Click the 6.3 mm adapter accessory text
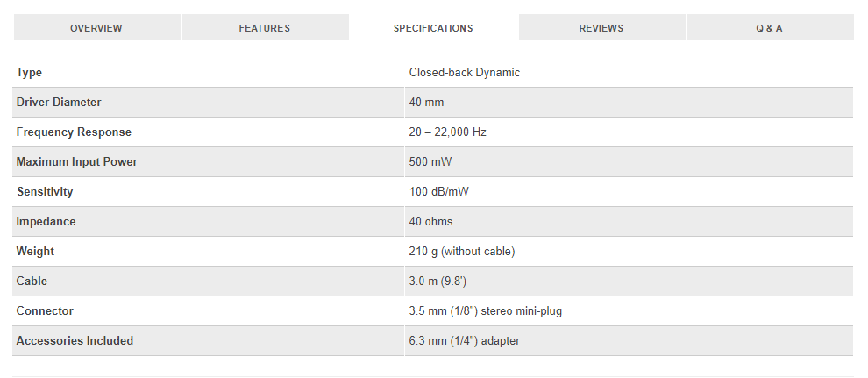Screen dimensions: 868x378 click(464, 341)
